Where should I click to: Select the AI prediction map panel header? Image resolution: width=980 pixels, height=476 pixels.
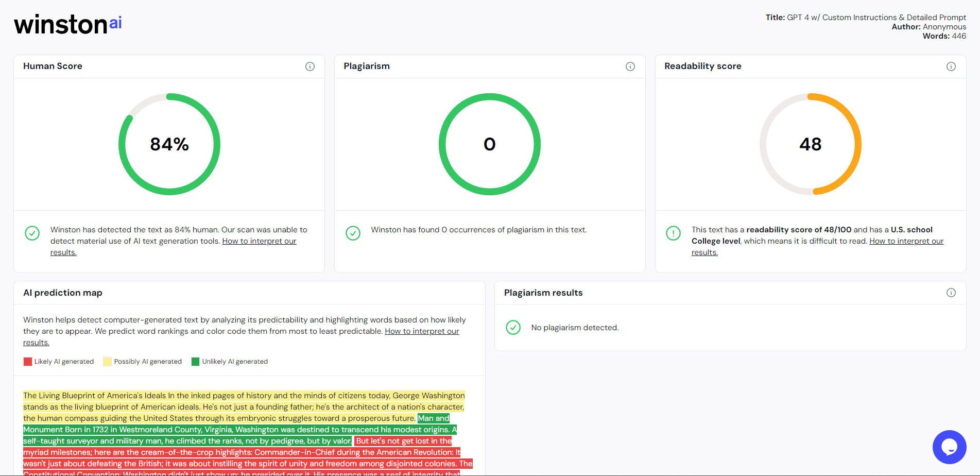click(x=62, y=292)
